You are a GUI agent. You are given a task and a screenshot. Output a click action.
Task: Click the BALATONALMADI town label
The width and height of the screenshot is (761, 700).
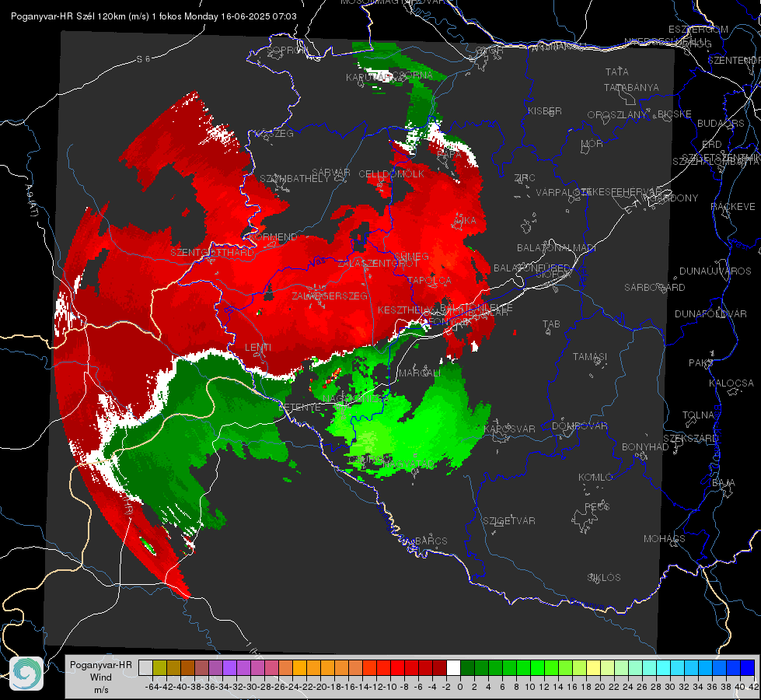pyautogui.click(x=557, y=248)
